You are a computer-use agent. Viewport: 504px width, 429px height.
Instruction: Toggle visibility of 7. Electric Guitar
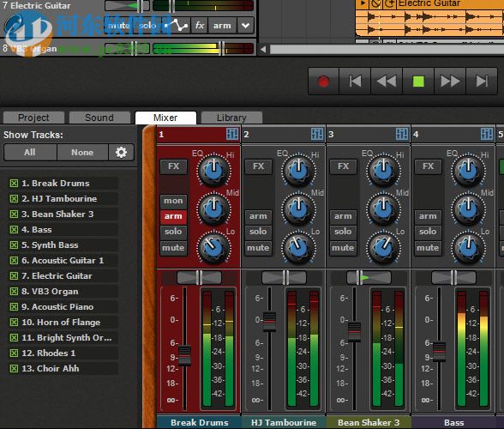[x=14, y=275]
